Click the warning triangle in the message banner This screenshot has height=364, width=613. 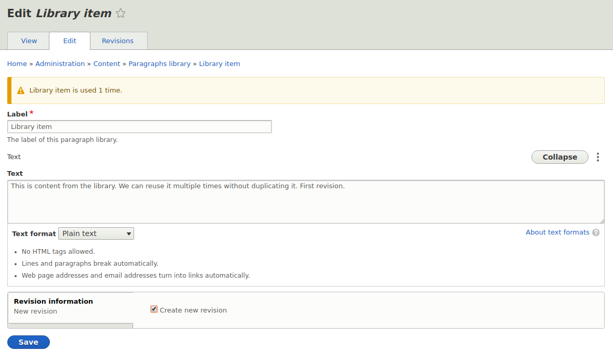(x=20, y=90)
